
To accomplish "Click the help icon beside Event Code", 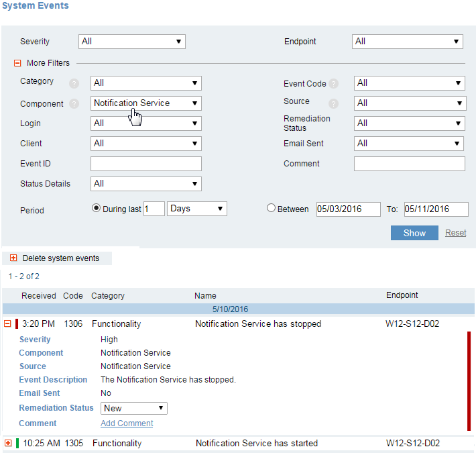I will coord(333,84).
